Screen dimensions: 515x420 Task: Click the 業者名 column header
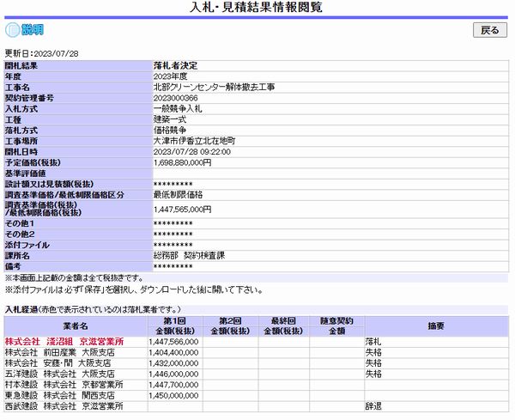click(x=76, y=326)
